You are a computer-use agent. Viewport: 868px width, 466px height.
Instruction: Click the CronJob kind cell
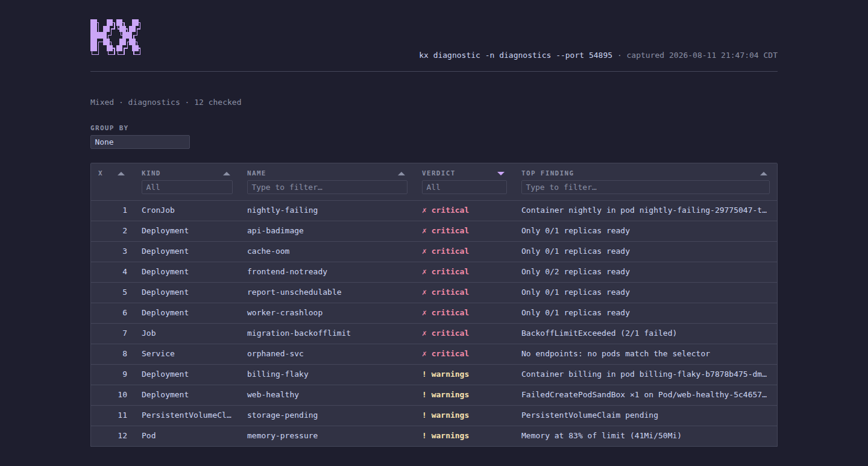[158, 210]
